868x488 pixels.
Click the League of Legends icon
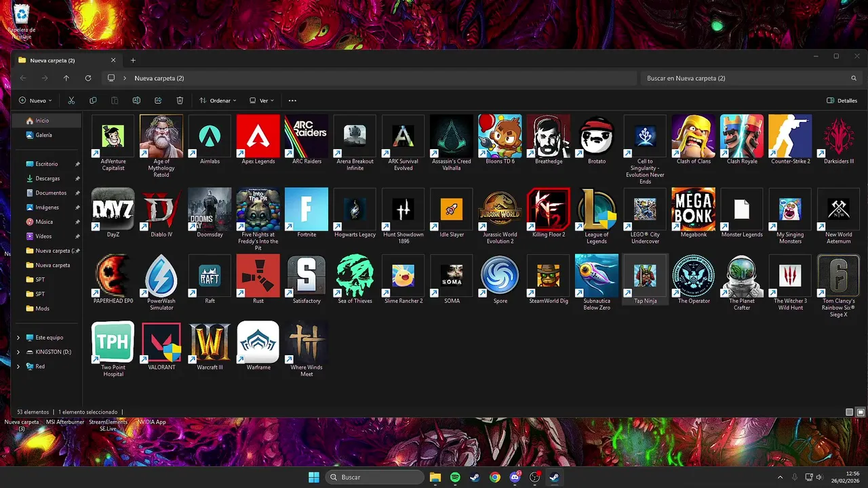(597, 209)
